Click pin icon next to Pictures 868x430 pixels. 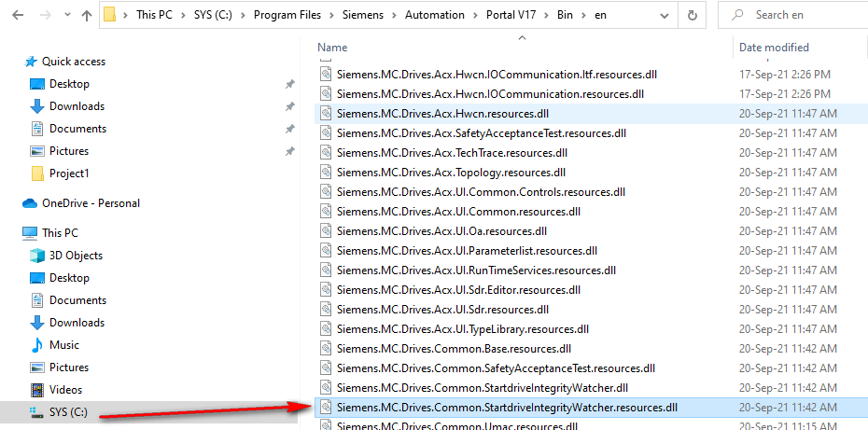click(x=289, y=151)
